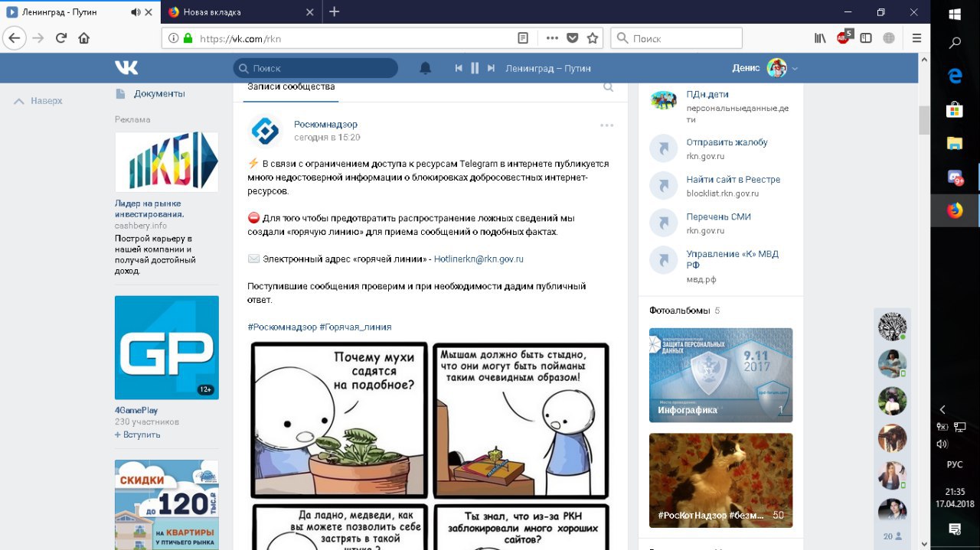Image resolution: width=980 pixels, height=550 pixels.
Task: Click the Firefox icon in the taskbar
Action: pos(955,210)
